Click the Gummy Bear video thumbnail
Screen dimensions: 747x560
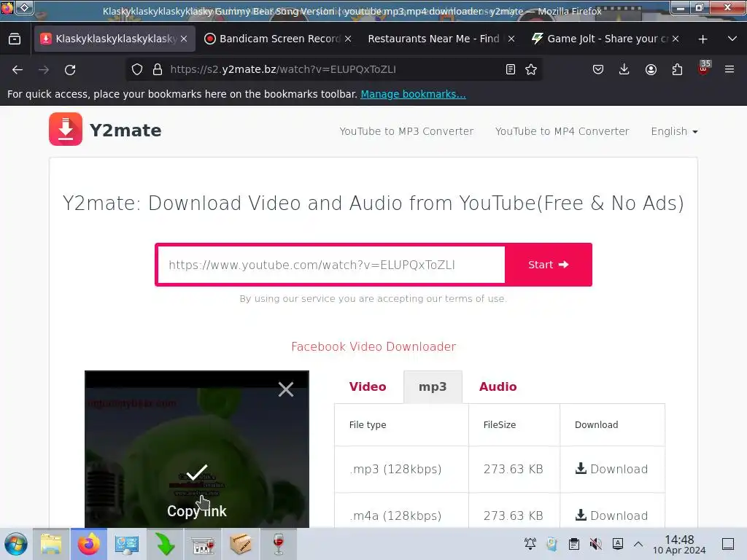point(197,449)
